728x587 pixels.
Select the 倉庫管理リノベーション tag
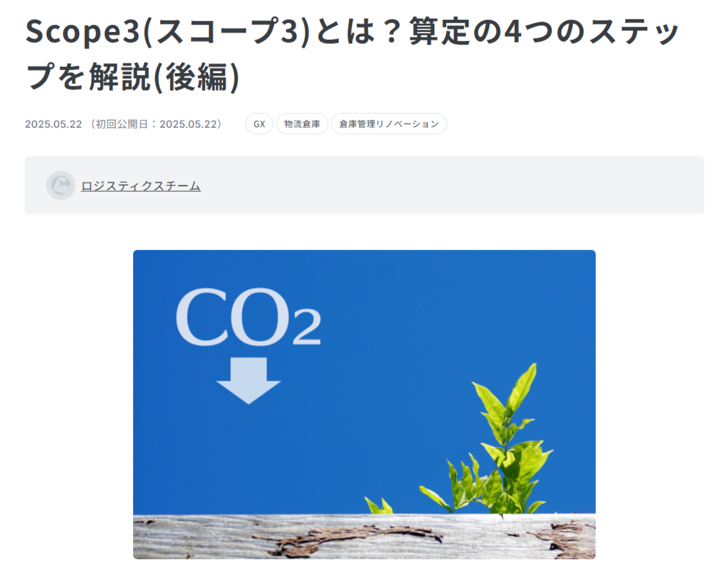(x=389, y=124)
